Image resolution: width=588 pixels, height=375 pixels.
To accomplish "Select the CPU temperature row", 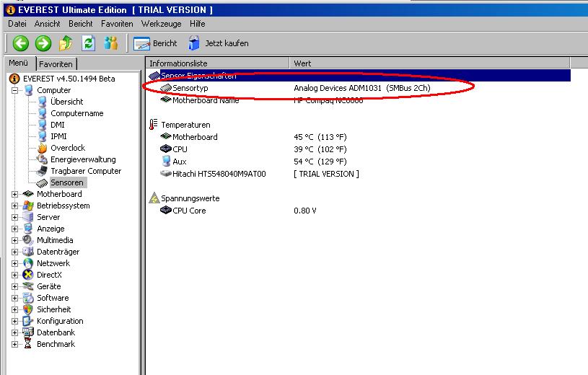I will pos(359,149).
